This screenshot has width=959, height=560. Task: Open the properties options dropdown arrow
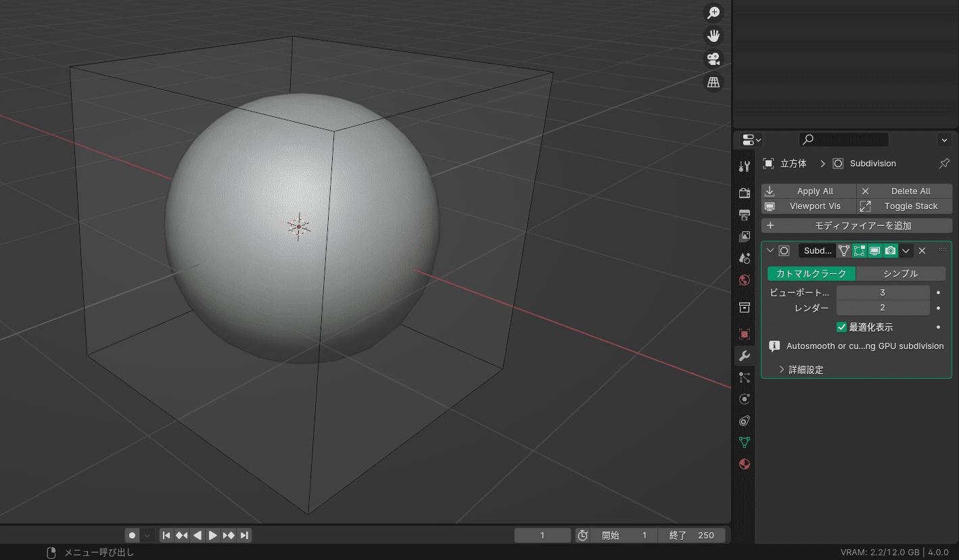point(945,140)
